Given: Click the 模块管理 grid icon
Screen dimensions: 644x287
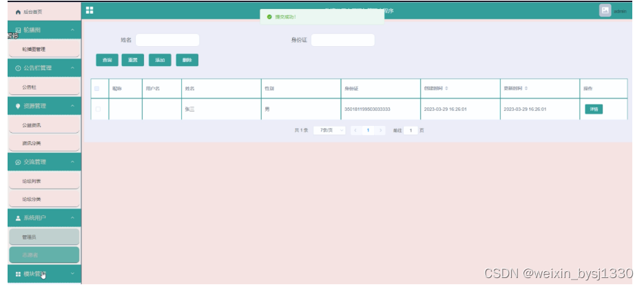Looking at the screenshot, I should [18, 274].
